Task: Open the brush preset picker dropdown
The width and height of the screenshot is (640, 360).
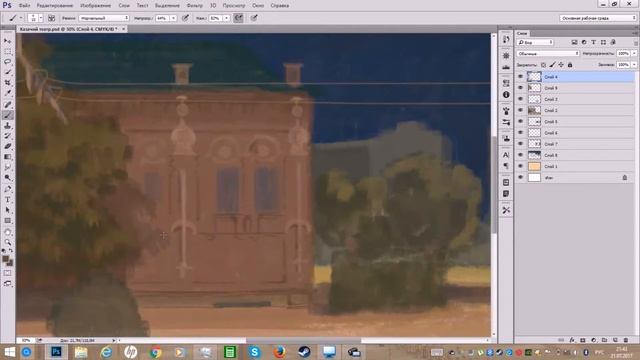Action: point(40,18)
